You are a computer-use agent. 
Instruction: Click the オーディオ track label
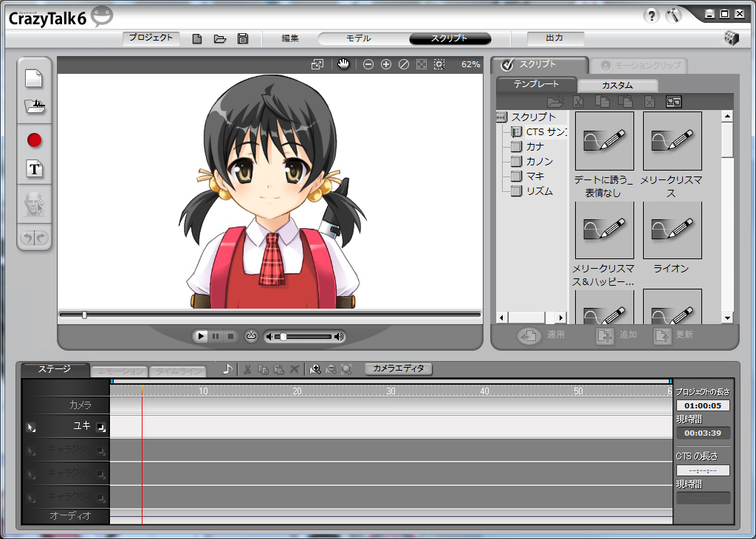(x=70, y=515)
